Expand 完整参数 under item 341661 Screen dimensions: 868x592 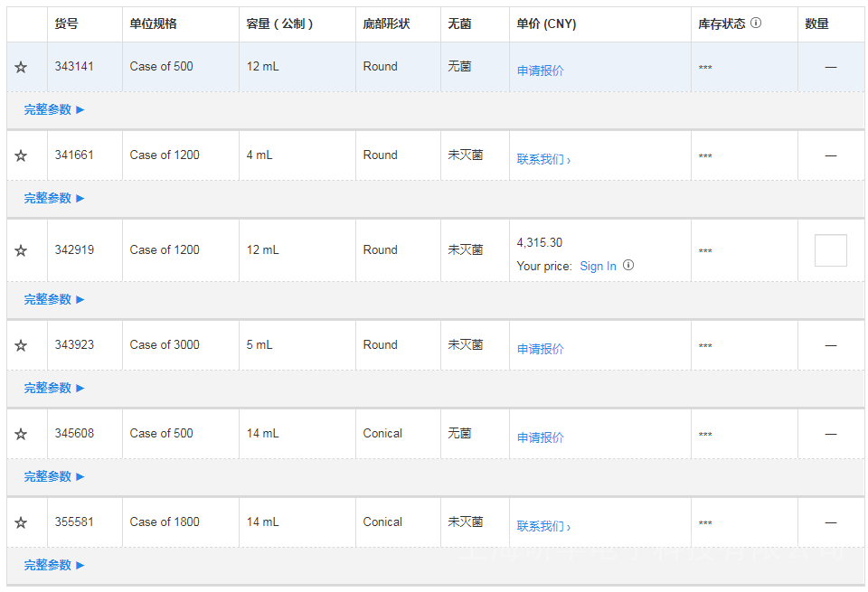54,198
